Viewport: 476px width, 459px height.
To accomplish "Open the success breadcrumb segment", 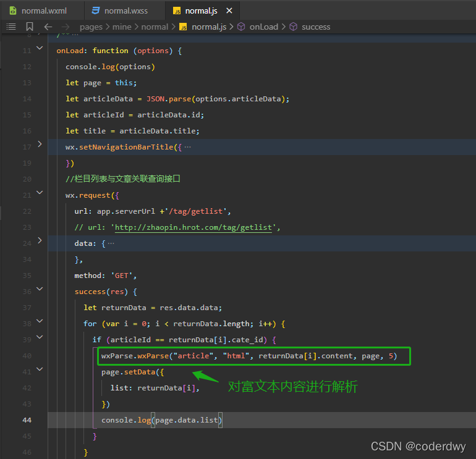I will 316,27.
